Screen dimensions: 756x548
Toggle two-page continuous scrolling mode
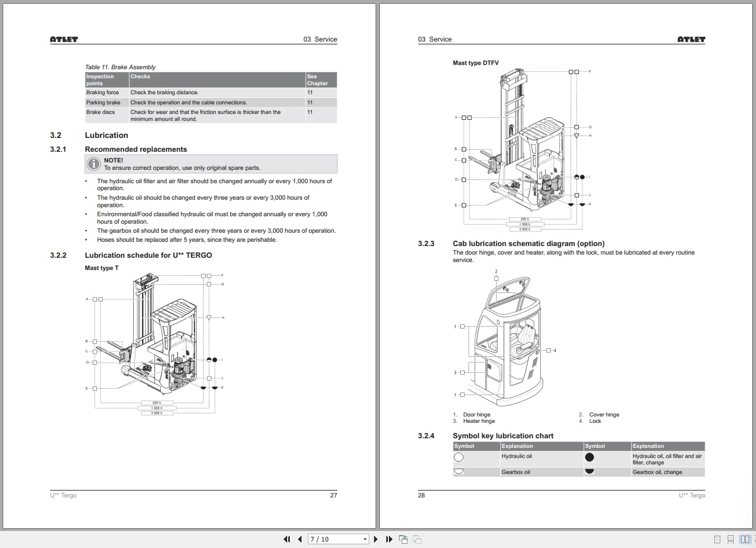754,539
